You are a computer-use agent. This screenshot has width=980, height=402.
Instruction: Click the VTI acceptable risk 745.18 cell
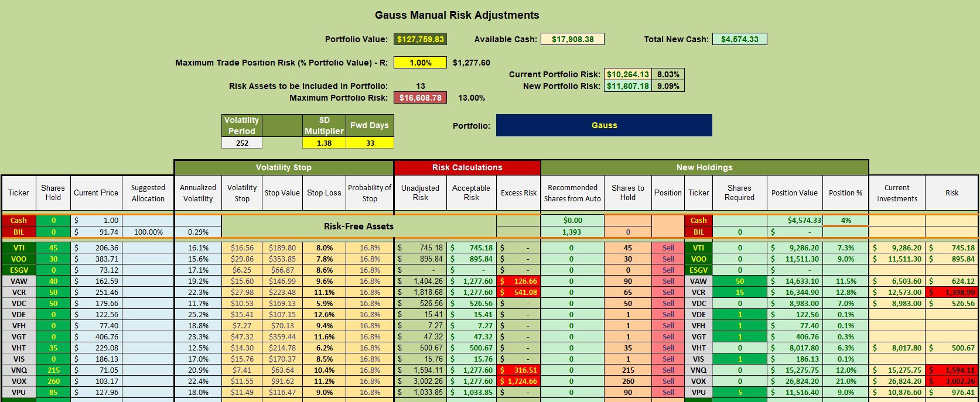point(472,248)
